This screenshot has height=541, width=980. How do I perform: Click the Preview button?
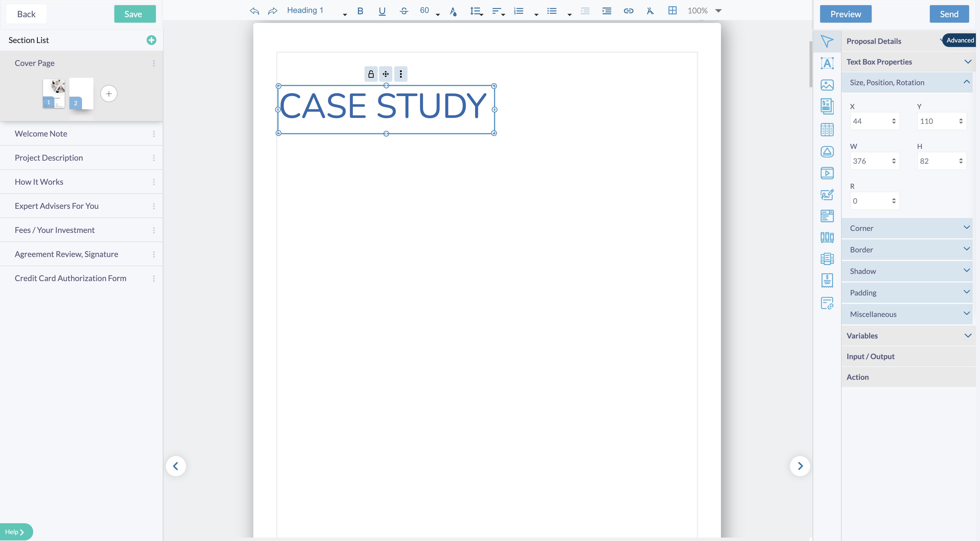click(845, 14)
